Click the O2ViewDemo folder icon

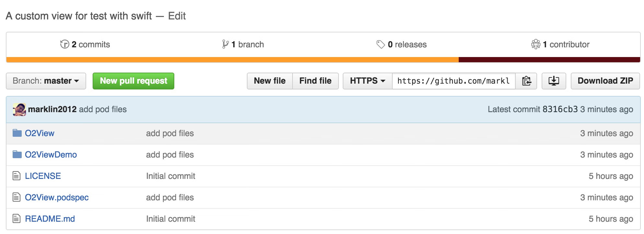pyautogui.click(x=17, y=154)
